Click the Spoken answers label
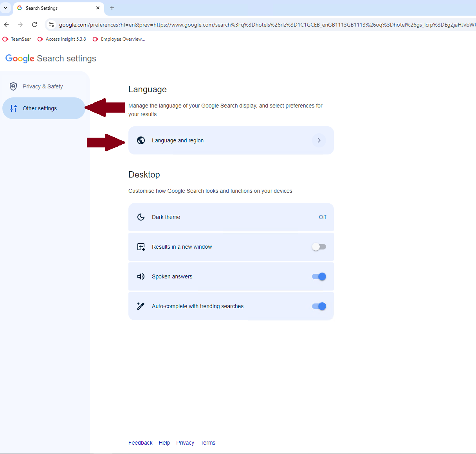476x454 pixels. pyautogui.click(x=172, y=276)
